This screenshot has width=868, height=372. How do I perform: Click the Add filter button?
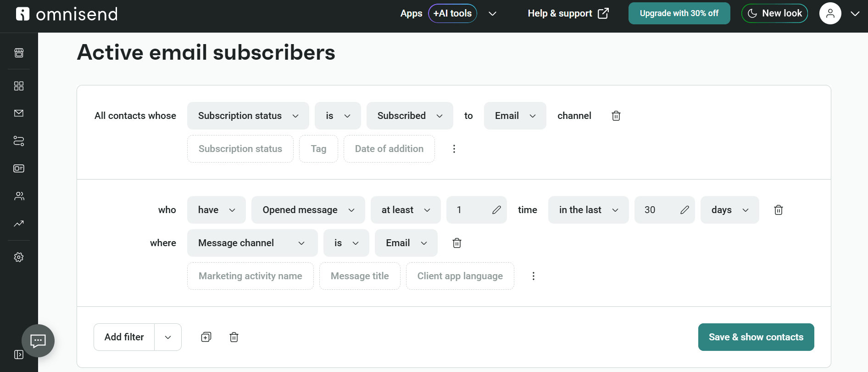point(124,337)
